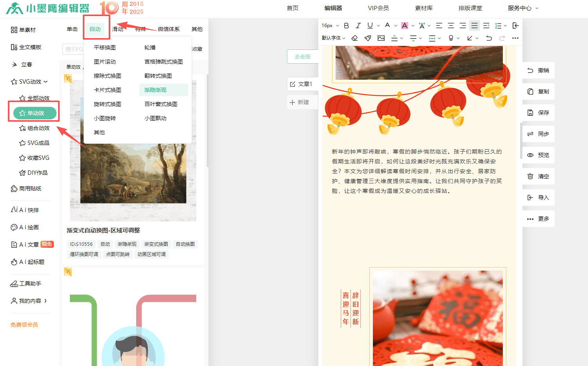588x366 pixels.
Task: Click the 预览 eye icon button
Action: point(538,155)
